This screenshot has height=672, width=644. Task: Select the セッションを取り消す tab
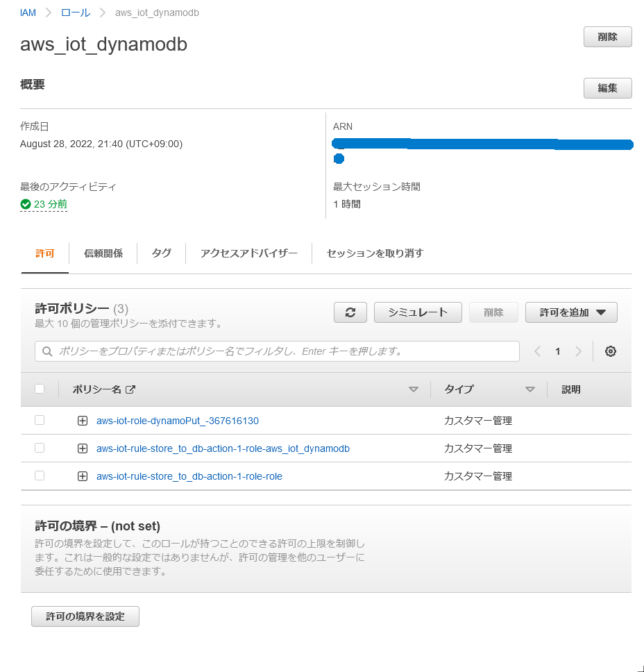[x=375, y=253]
